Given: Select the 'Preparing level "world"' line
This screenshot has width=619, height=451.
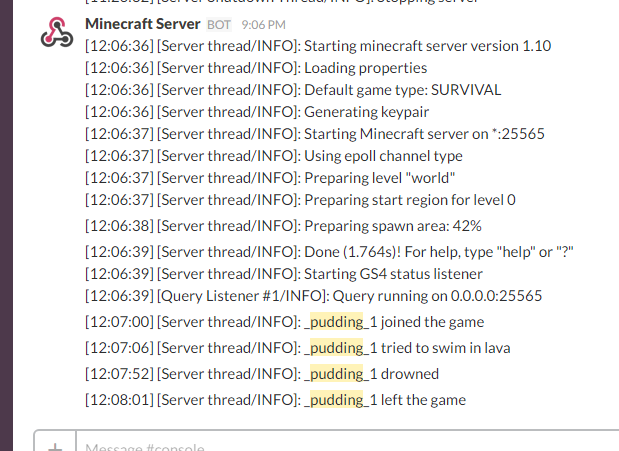Looking at the screenshot, I should pyautogui.click(x=270, y=178).
